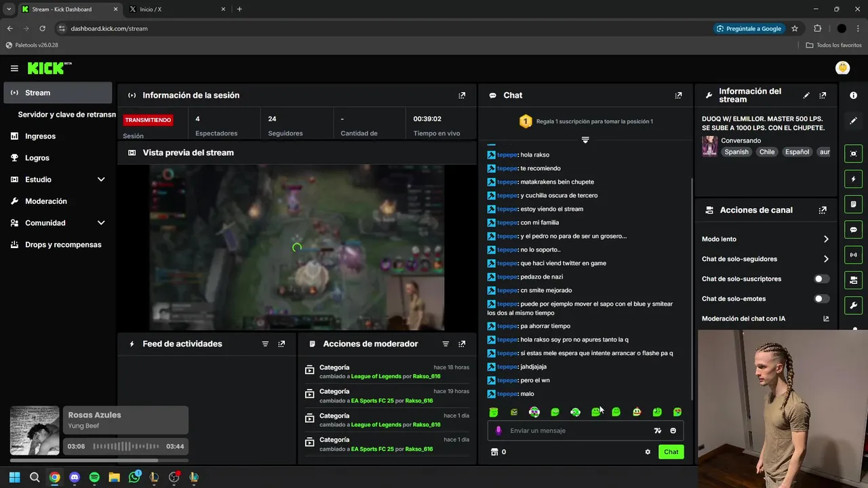Edit stream info with the pencil icon
This screenshot has height=488, width=868.
click(x=806, y=96)
